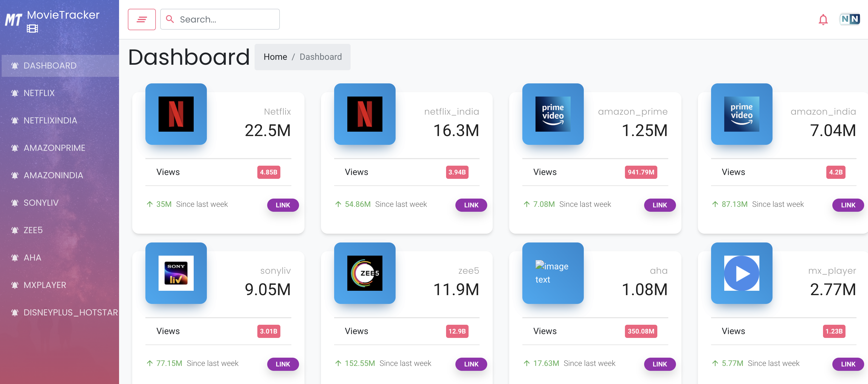Click the film strip icon under MovieTracker
The width and height of the screenshot is (868, 384).
pyautogui.click(x=32, y=29)
